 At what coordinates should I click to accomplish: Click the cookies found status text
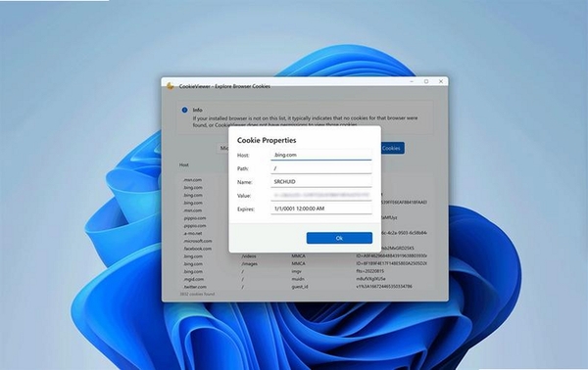(x=197, y=294)
